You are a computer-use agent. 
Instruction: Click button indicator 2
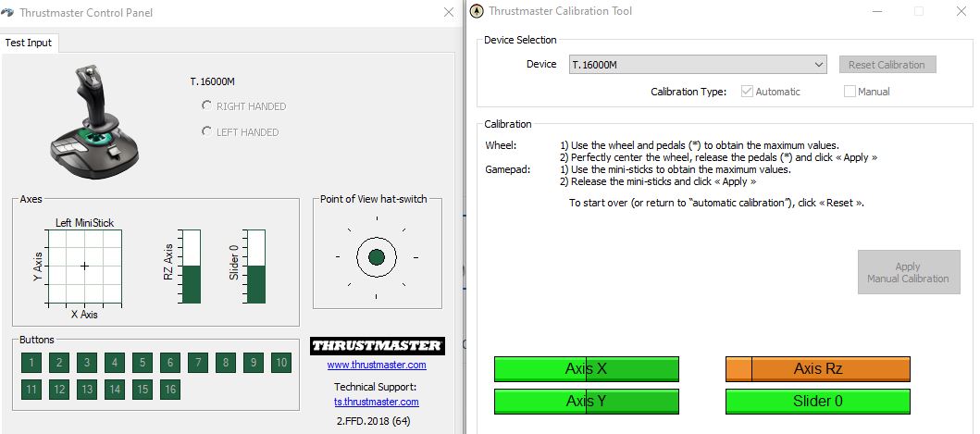tap(58, 362)
